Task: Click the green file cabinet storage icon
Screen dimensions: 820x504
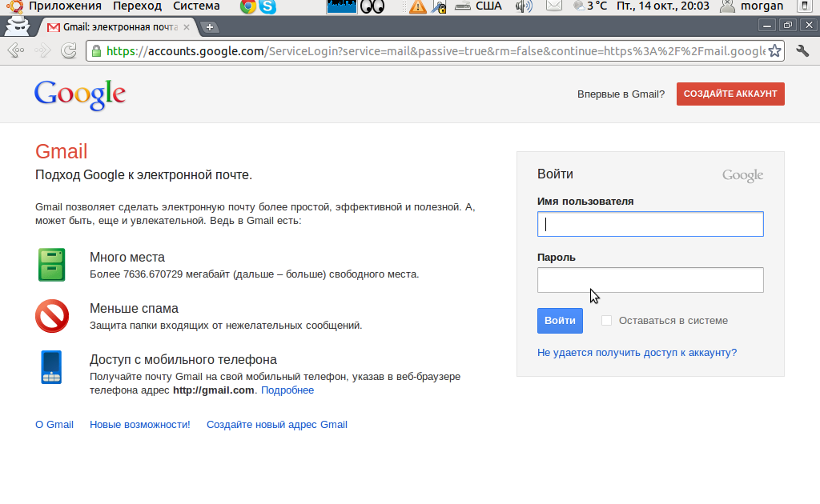Action: 52,265
